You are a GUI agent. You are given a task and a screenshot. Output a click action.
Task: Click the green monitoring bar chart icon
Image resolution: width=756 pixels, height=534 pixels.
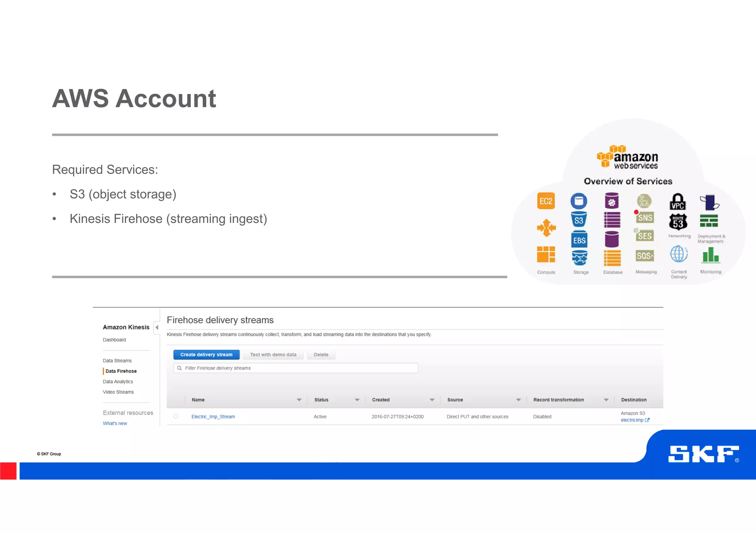point(711,255)
